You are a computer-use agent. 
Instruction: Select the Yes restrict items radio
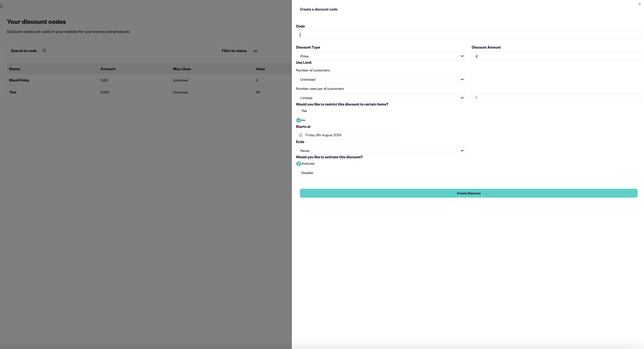(298, 111)
